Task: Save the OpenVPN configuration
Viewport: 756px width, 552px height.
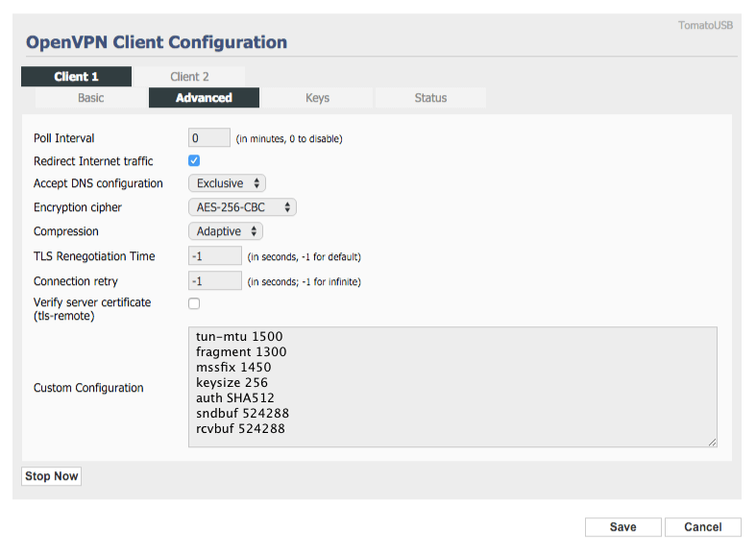Action: (622, 527)
